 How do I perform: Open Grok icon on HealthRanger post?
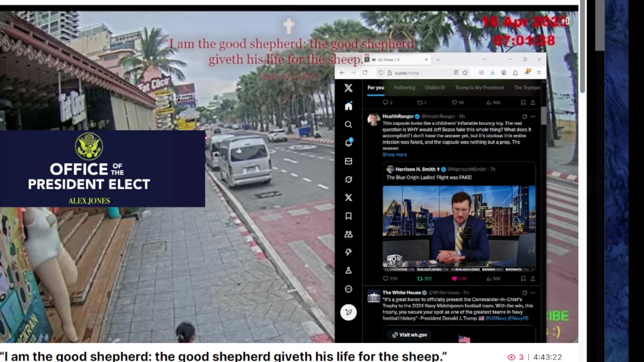tap(525, 116)
